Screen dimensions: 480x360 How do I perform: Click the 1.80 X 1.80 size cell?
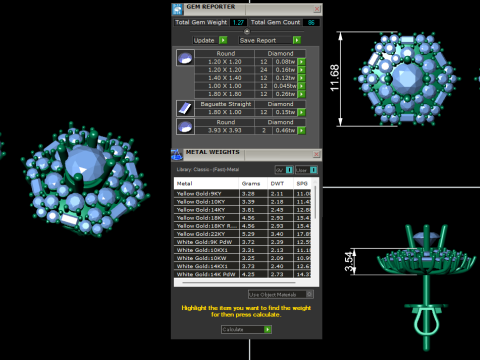click(x=225, y=94)
